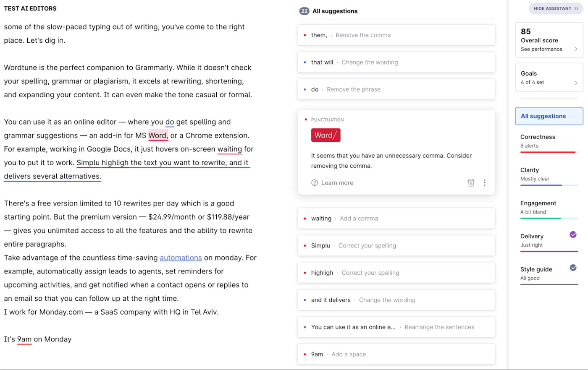
Task: Click the Delivery purple checkmark icon
Action: tap(573, 235)
